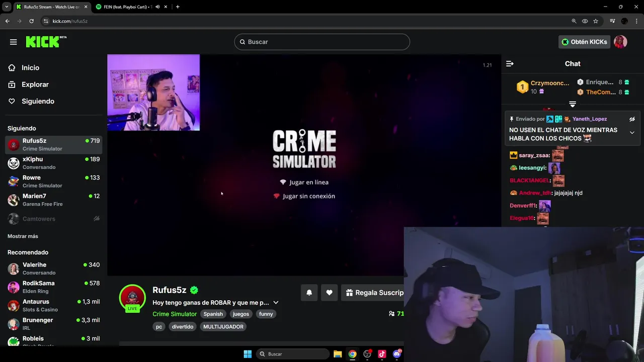Expand the pinned message chevron

(x=632, y=133)
